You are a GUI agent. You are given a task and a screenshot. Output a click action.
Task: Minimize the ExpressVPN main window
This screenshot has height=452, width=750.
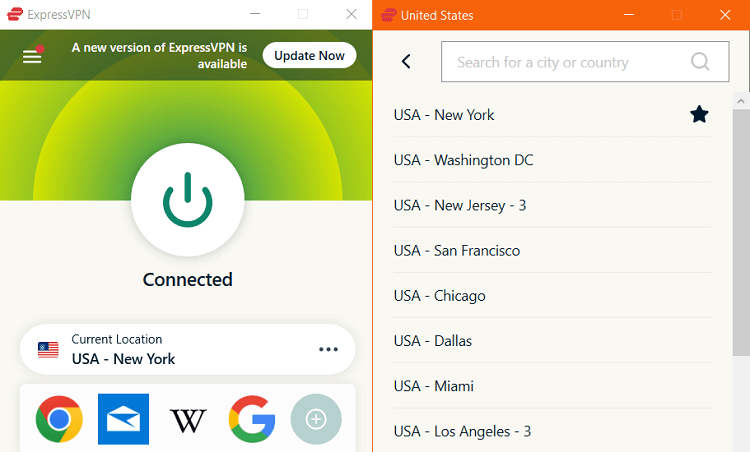(255, 14)
